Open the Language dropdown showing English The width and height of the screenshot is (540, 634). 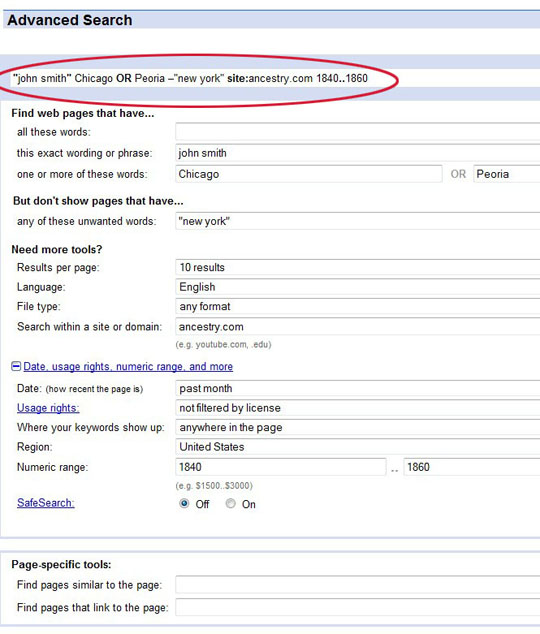point(358,287)
